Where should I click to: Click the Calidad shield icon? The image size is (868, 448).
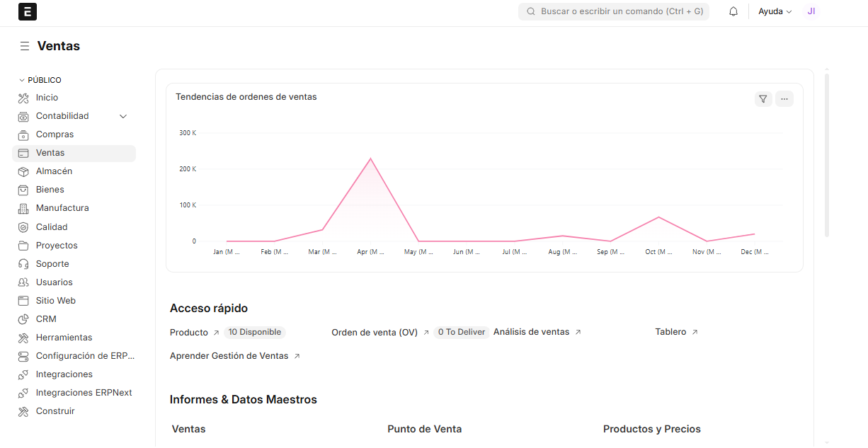[23, 227]
